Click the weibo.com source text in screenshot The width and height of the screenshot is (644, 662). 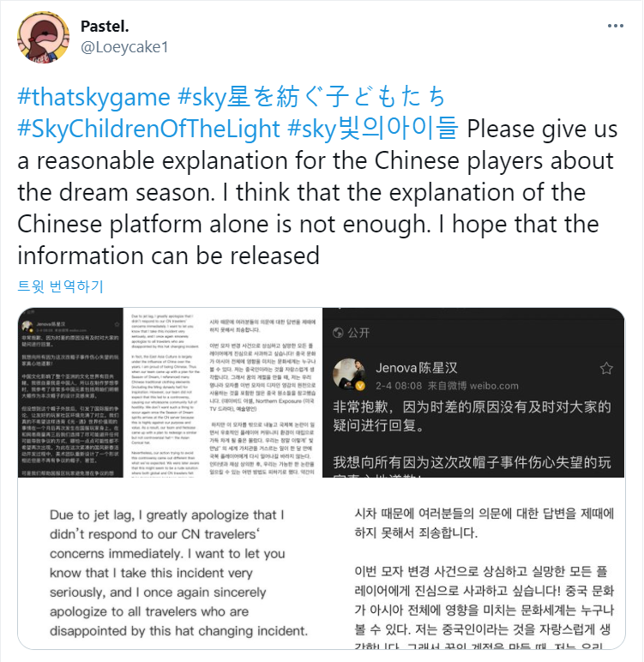click(x=494, y=386)
